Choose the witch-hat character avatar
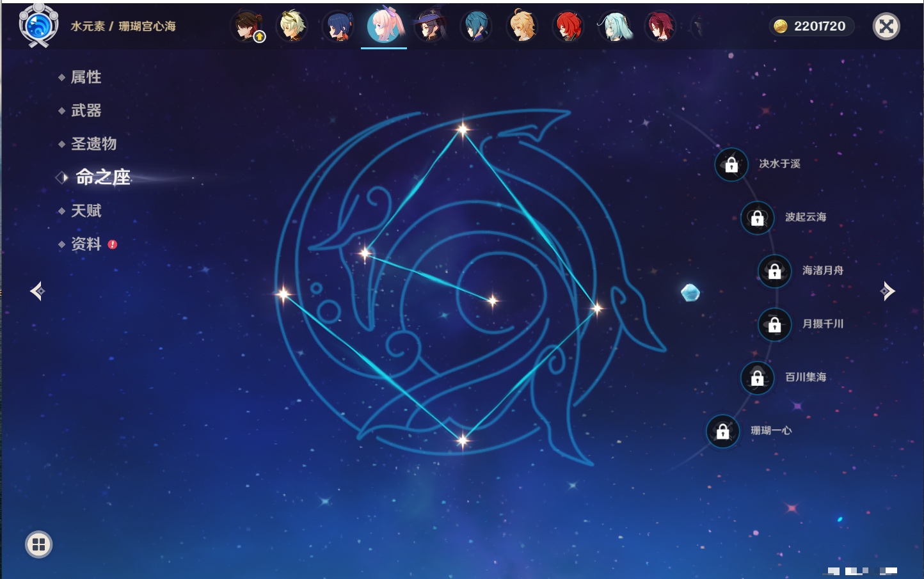924x579 pixels. pyautogui.click(x=430, y=26)
